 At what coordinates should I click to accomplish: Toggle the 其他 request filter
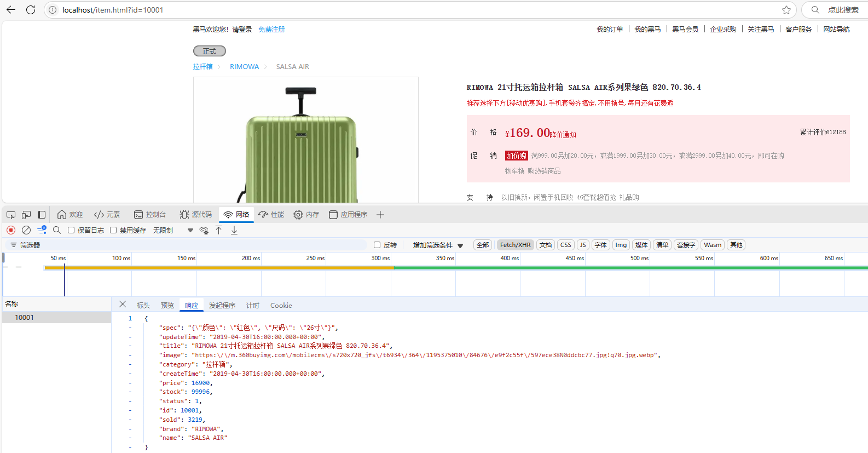click(737, 245)
